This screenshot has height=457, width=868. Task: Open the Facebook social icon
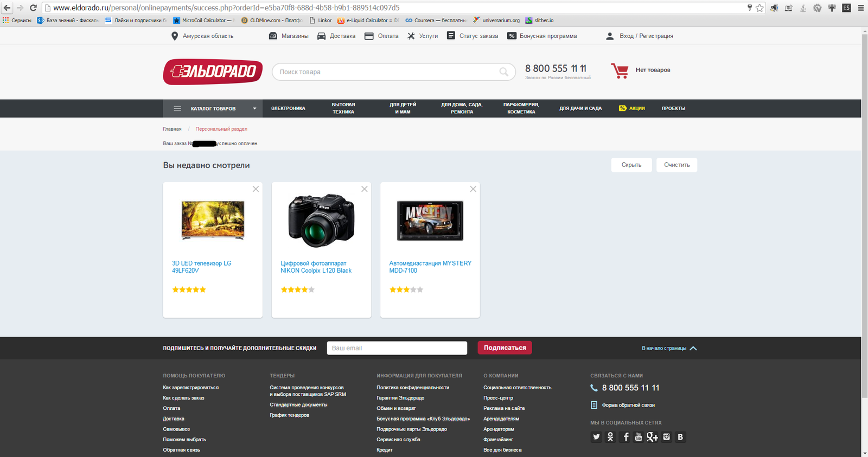click(625, 437)
